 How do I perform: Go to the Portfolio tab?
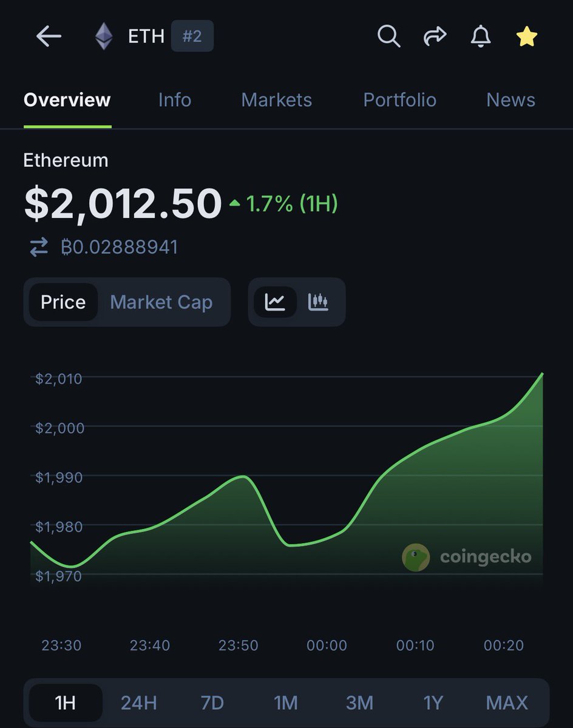tap(399, 99)
